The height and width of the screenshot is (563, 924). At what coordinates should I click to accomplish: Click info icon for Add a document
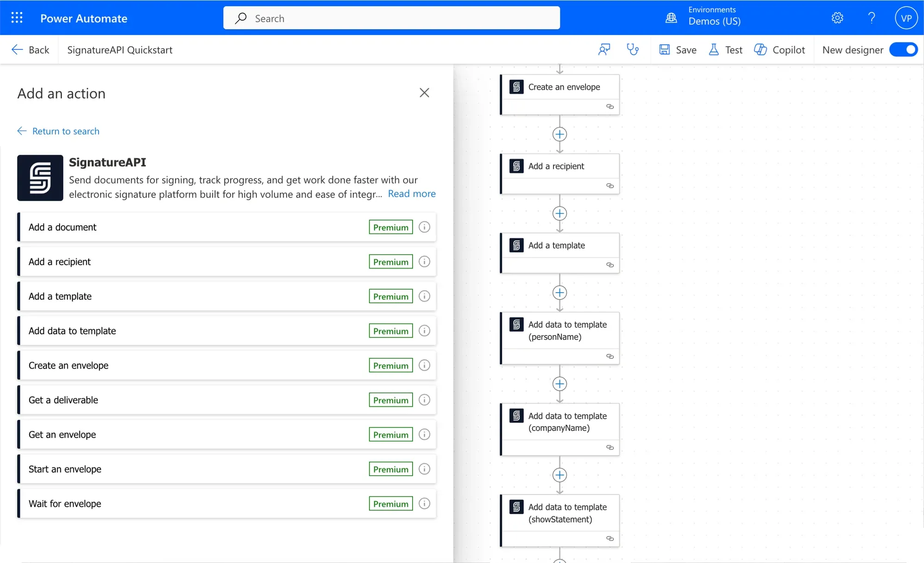click(x=424, y=227)
